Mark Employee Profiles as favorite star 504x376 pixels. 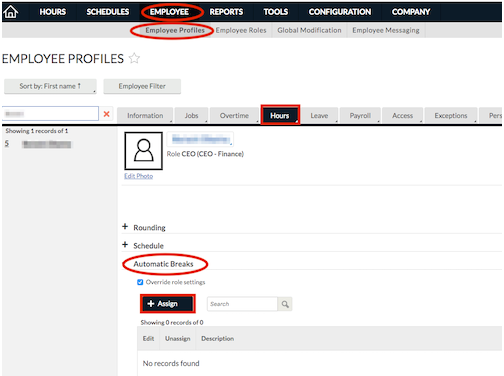pyautogui.click(x=134, y=58)
